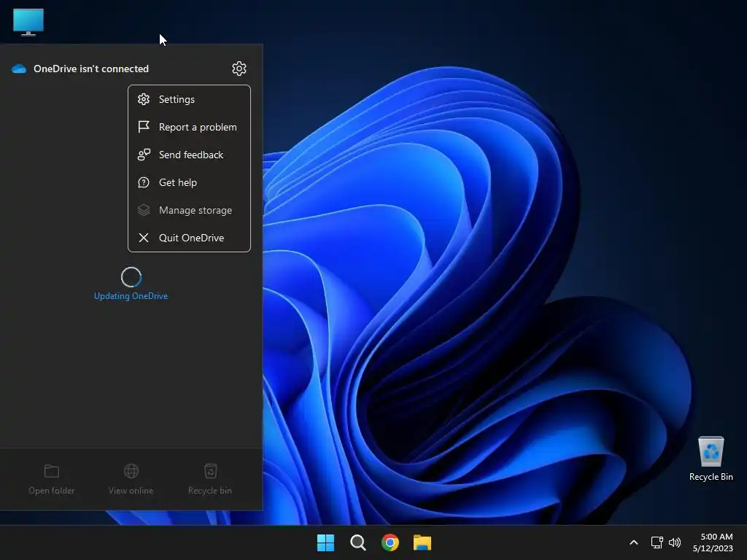Select the Recycle Bin desktop icon
This screenshot has height=560, width=747.
[x=711, y=459]
